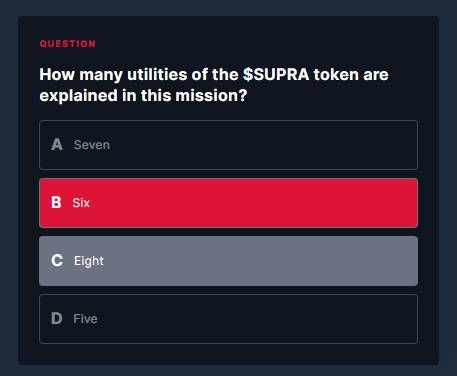Choose the red highlighted Six answer

point(228,203)
